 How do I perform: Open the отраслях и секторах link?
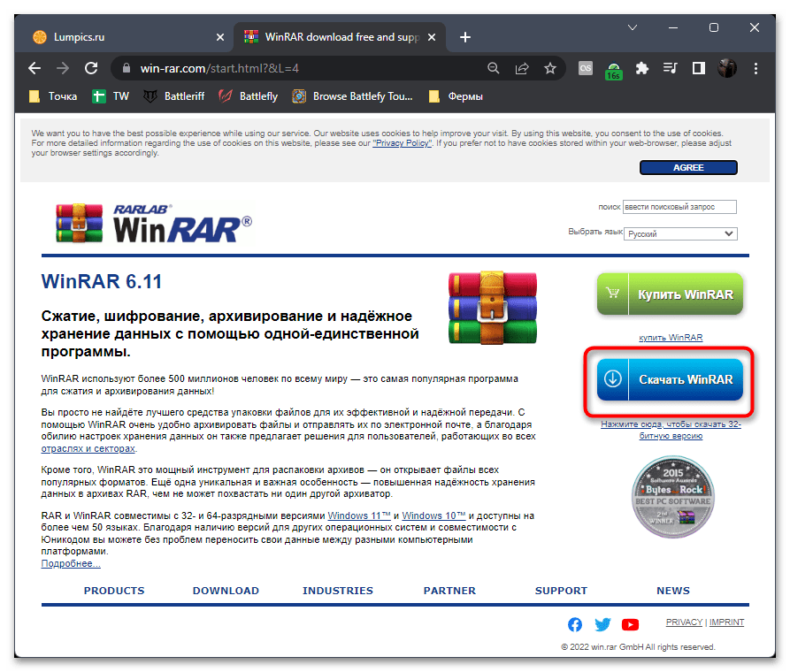pos(88,448)
